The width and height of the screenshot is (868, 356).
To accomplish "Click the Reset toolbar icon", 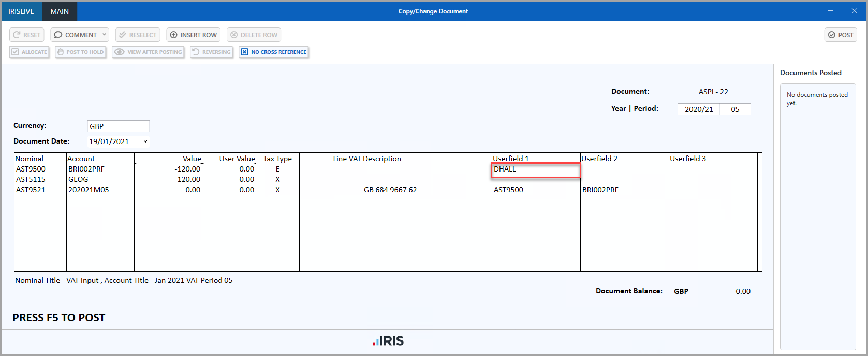I will (17, 35).
